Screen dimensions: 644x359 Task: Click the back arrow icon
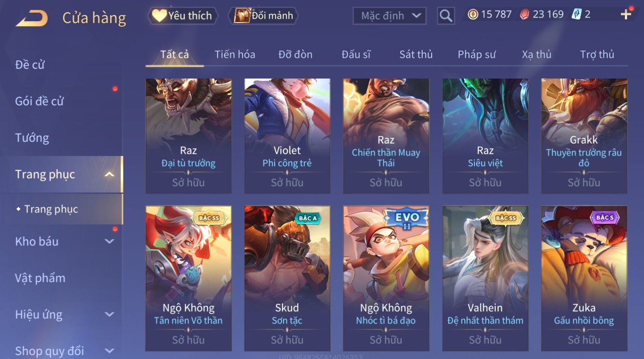32,18
